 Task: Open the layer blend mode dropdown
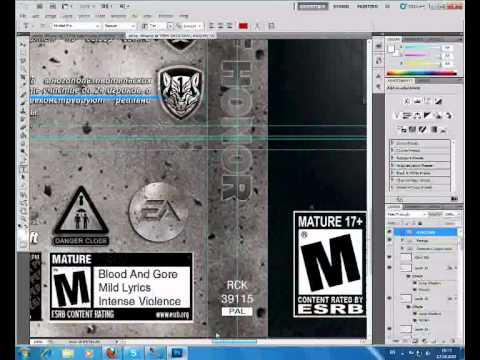click(407, 214)
